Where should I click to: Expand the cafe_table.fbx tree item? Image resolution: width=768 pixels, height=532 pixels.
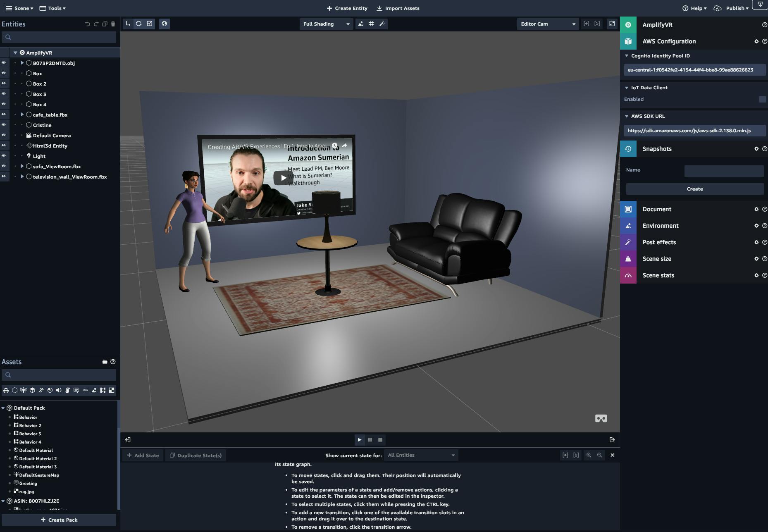point(22,115)
